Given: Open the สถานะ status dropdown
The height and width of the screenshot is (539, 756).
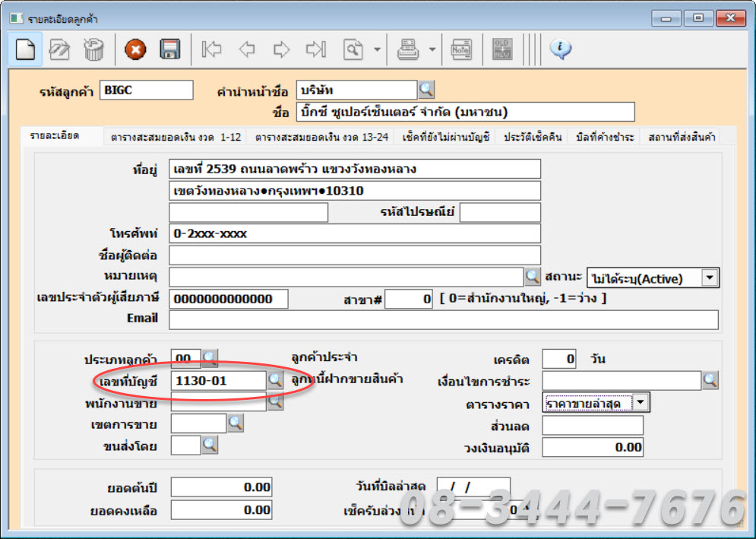Looking at the screenshot, I should (x=710, y=278).
